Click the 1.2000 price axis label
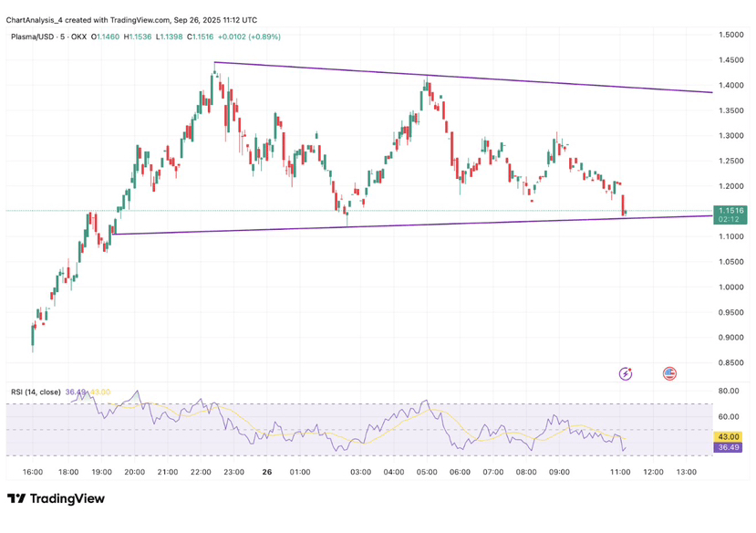The width and height of the screenshot is (756, 533). click(x=730, y=186)
